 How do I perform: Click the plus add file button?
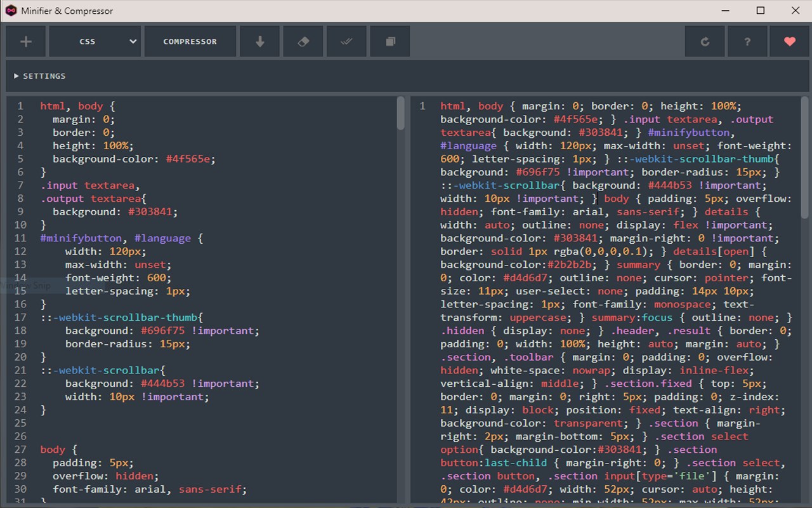(x=26, y=41)
